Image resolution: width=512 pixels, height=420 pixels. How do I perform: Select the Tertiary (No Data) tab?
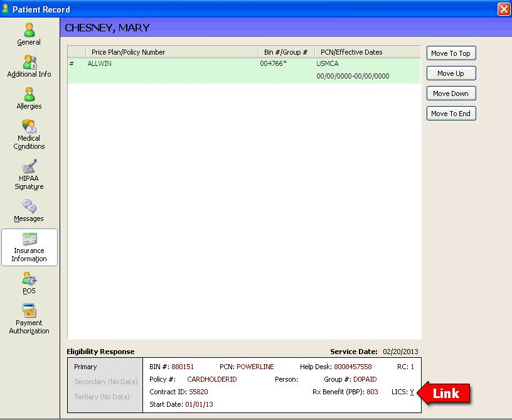click(102, 397)
